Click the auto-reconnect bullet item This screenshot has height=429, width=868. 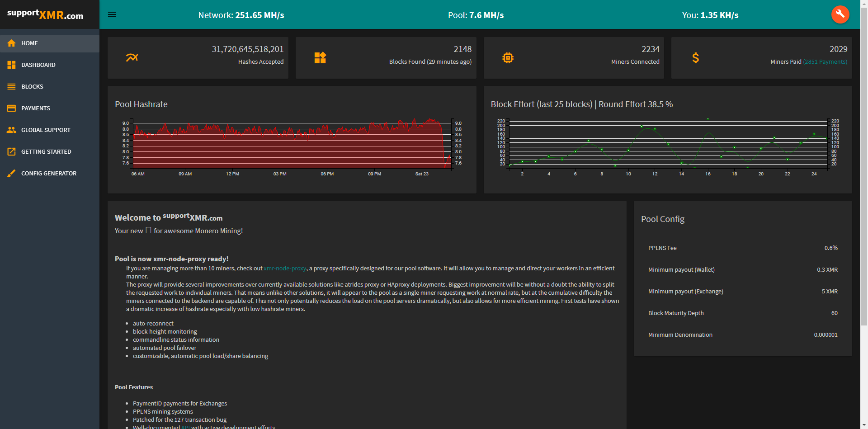tap(153, 324)
